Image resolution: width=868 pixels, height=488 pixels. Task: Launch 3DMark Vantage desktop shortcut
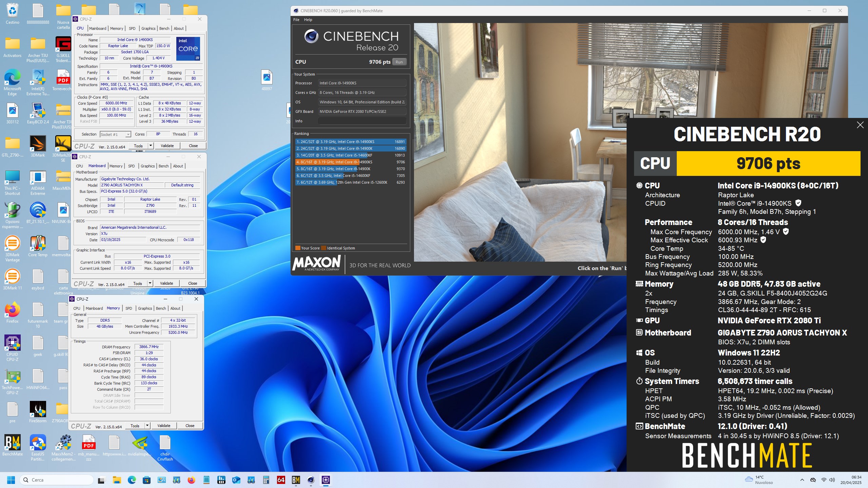coord(12,249)
